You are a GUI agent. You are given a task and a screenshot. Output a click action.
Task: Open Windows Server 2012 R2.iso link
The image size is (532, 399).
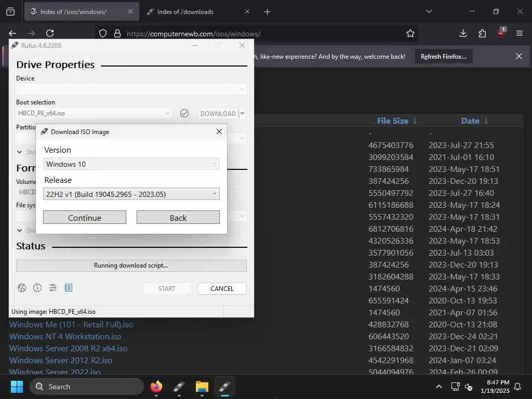[61, 361]
